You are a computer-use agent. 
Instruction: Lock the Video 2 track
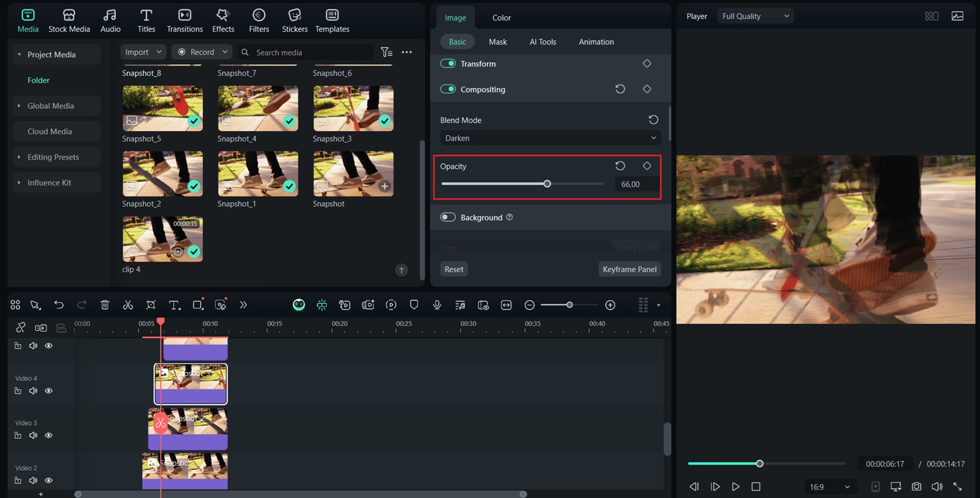click(17, 481)
